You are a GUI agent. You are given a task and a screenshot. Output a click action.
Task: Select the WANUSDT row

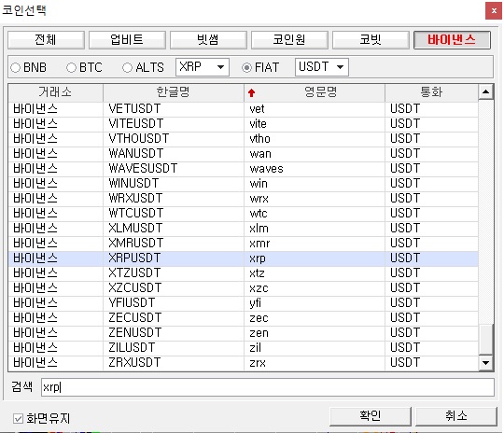coord(244,154)
